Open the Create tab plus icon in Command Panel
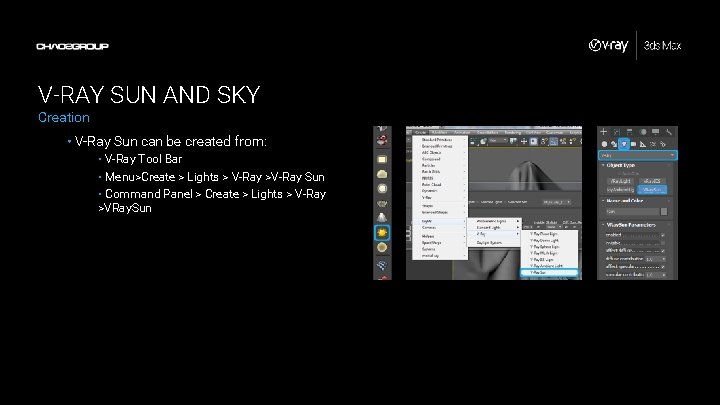 coord(604,132)
